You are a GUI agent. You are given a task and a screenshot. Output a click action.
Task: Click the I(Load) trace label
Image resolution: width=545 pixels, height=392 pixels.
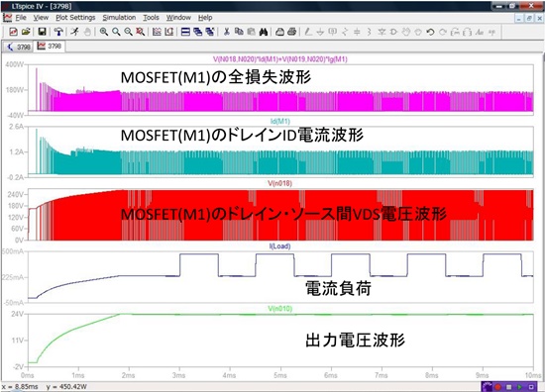[x=279, y=246]
